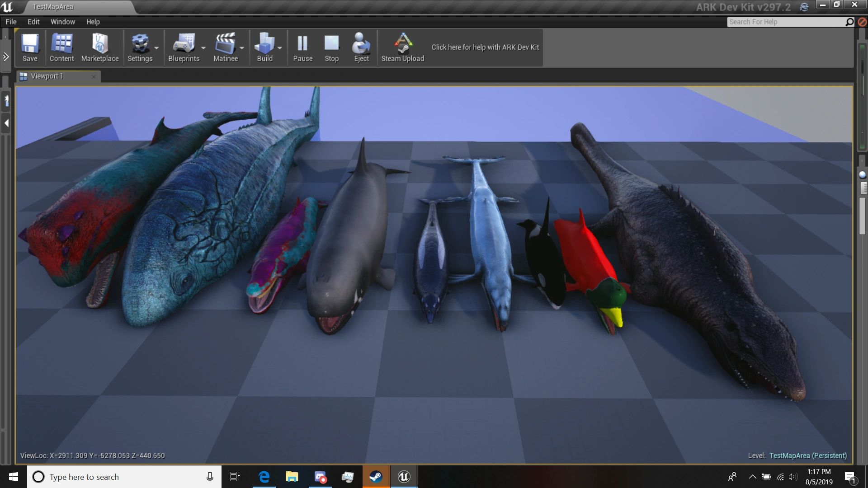Image resolution: width=868 pixels, height=488 pixels.
Task: Open Steam from the Windows taskbar
Action: tap(376, 477)
